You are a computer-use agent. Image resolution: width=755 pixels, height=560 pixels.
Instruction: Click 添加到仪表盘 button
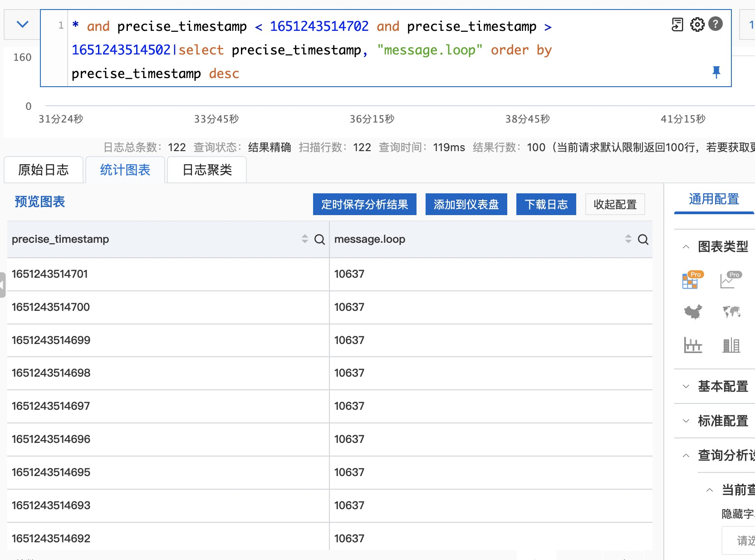click(466, 204)
